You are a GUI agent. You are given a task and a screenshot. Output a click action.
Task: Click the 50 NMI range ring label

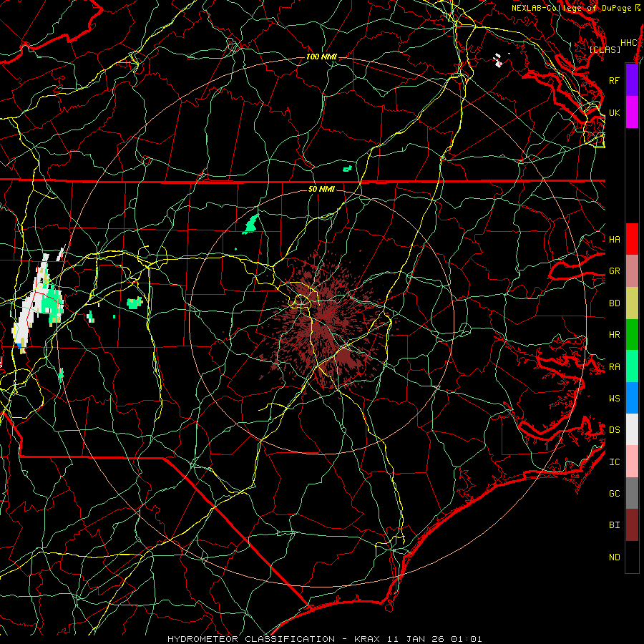(321, 189)
